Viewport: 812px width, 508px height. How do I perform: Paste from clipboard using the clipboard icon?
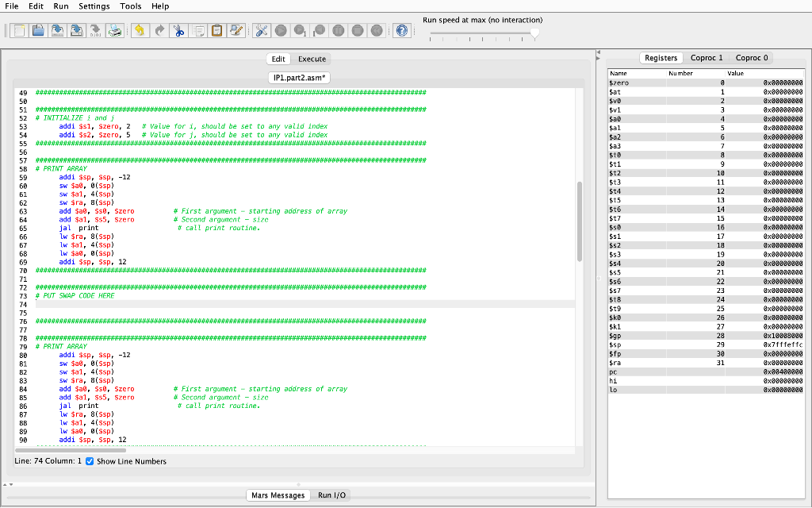pos(217,30)
